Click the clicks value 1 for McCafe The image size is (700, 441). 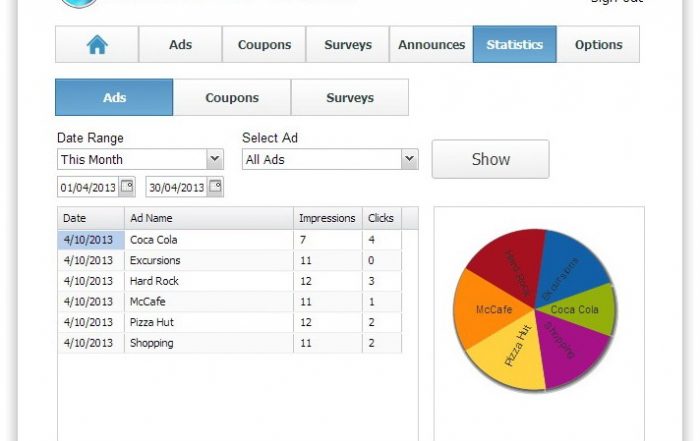(x=382, y=302)
